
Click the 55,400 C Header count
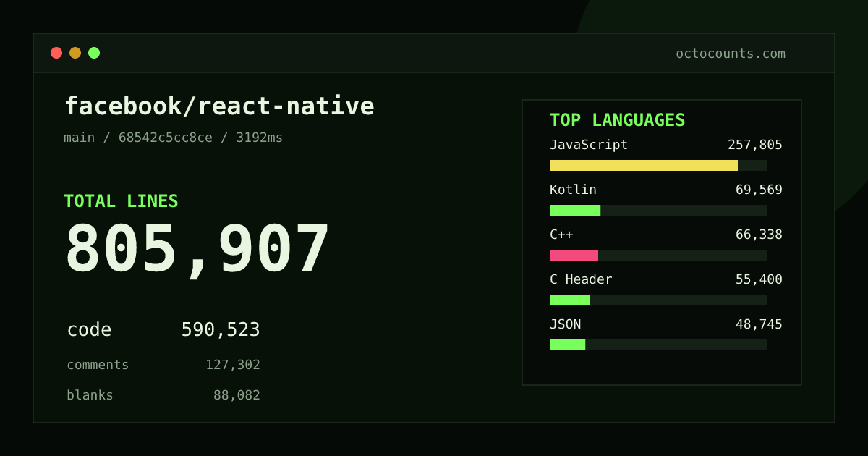pyautogui.click(x=759, y=279)
